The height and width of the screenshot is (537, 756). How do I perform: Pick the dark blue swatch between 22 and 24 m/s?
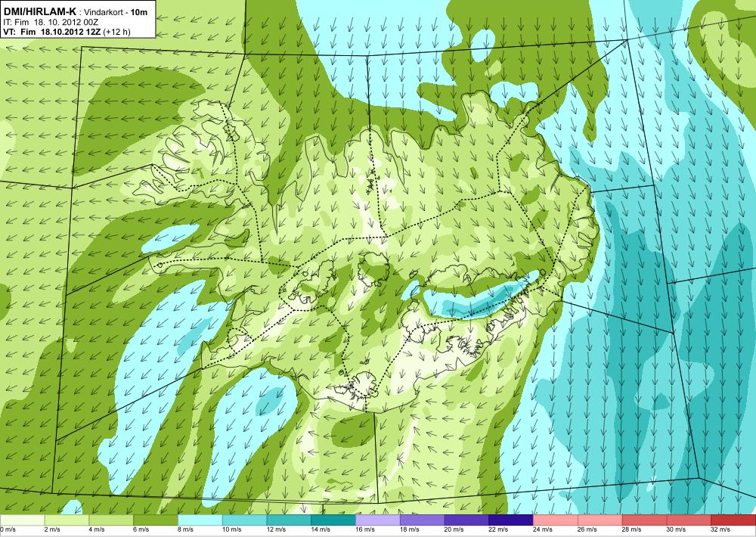(x=510, y=520)
